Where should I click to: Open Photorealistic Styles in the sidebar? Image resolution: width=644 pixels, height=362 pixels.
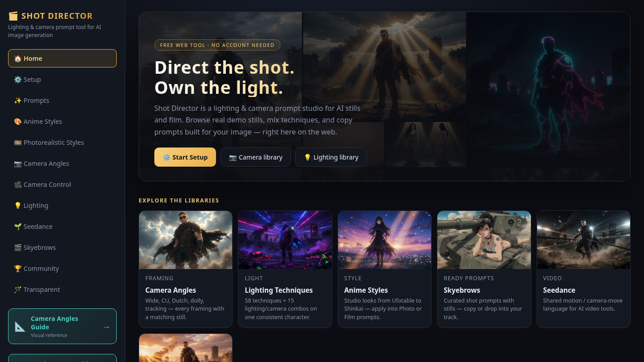click(x=62, y=143)
